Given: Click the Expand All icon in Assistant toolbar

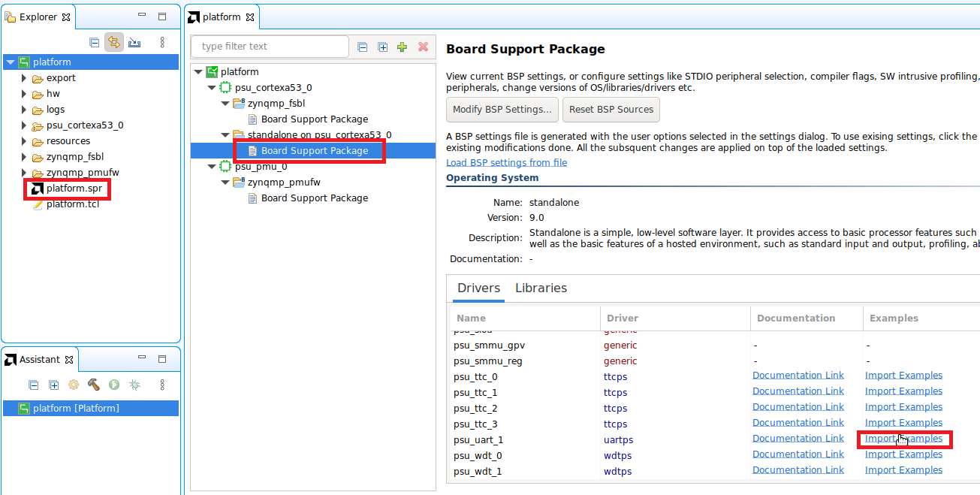Looking at the screenshot, I should coord(53,385).
